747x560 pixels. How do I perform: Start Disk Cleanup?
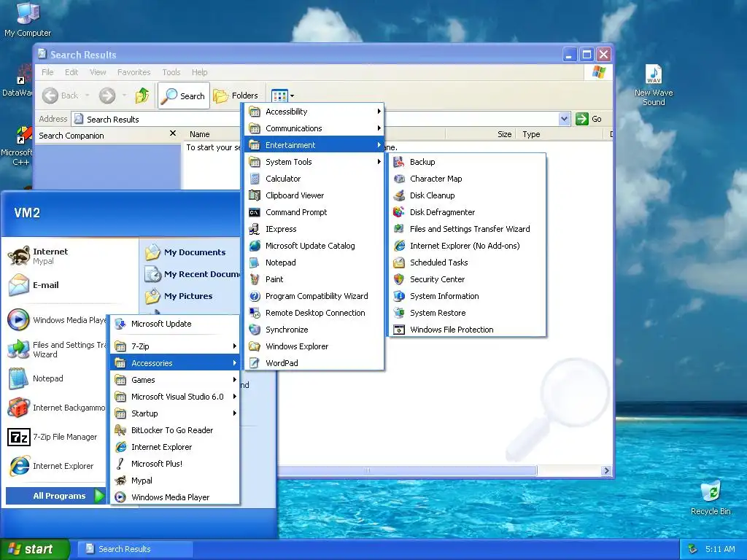coord(467,195)
